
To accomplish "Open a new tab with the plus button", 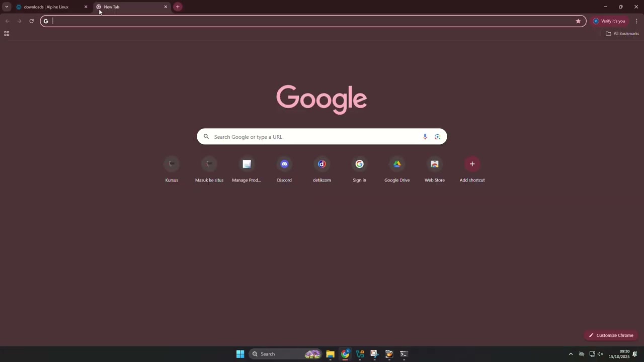I will coord(178,7).
